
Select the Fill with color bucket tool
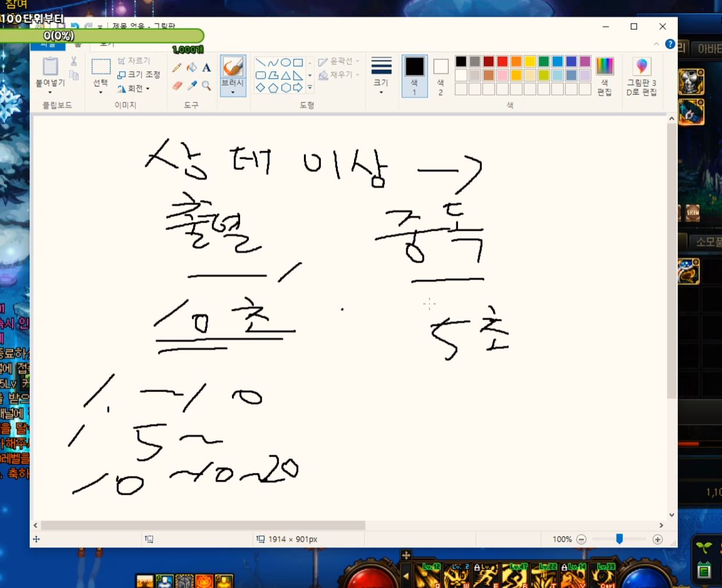point(192,68)
